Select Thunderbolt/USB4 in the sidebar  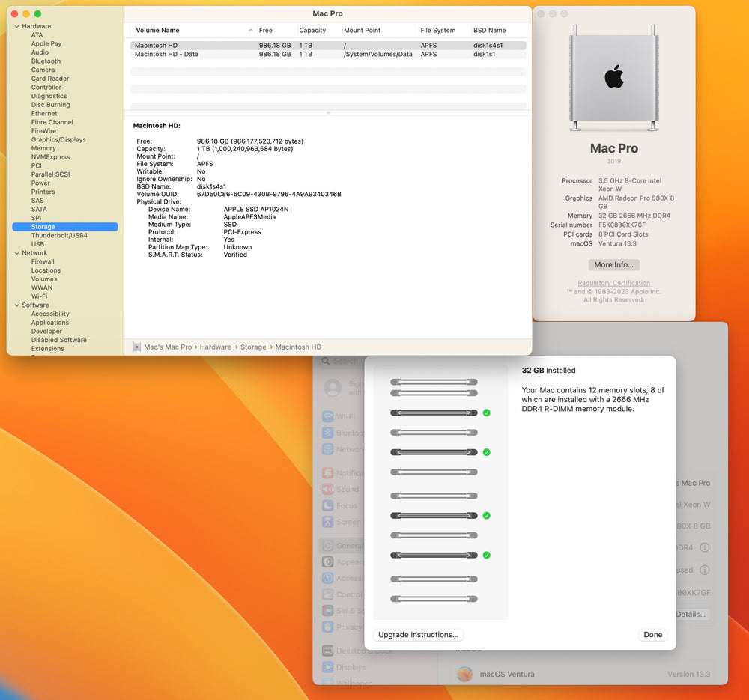[59, 235]
